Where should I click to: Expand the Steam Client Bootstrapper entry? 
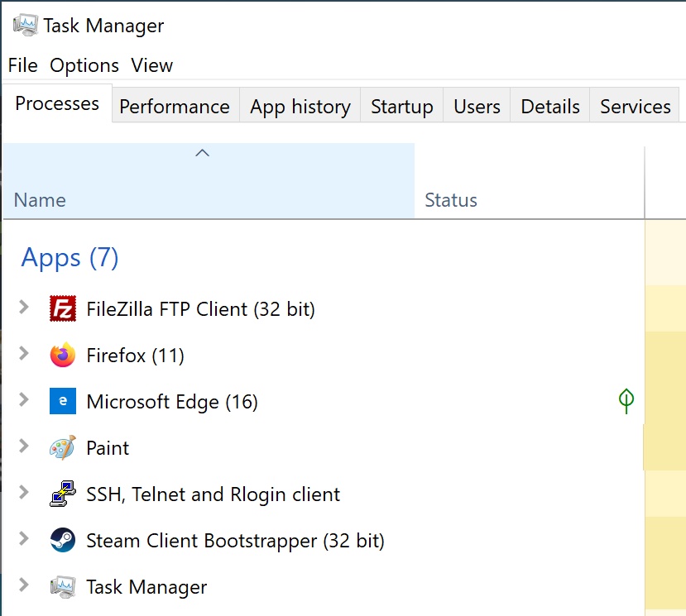pyautogui.click(x=24, y=538)
